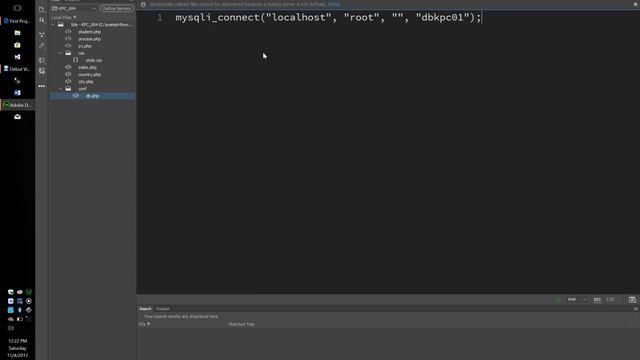Click the Setup link in info bar

[x=333, y=4]
